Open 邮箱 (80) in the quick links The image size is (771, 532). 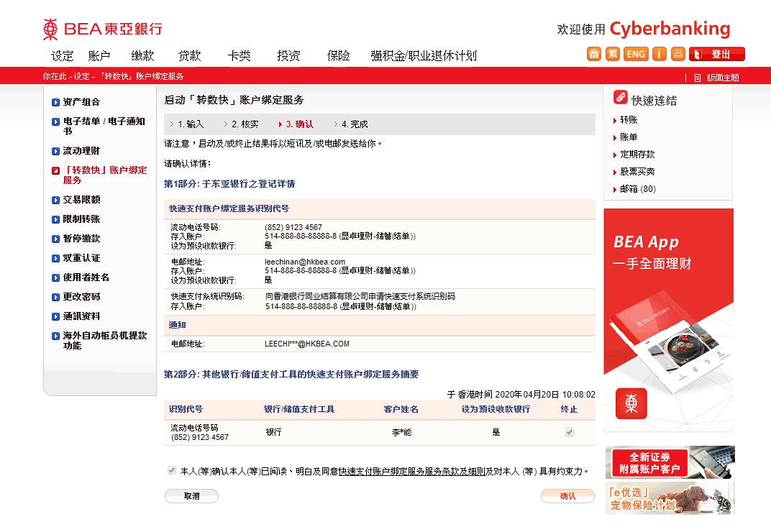tap(638, 189)
